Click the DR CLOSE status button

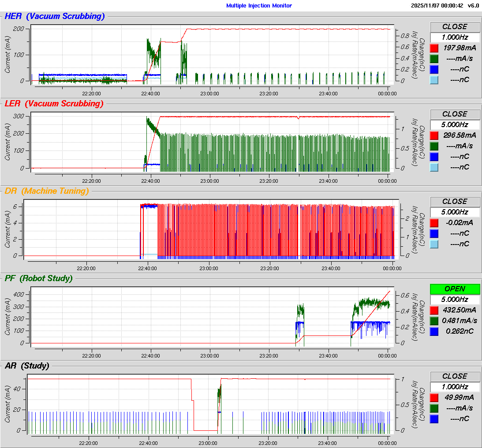tap(455, 201)
